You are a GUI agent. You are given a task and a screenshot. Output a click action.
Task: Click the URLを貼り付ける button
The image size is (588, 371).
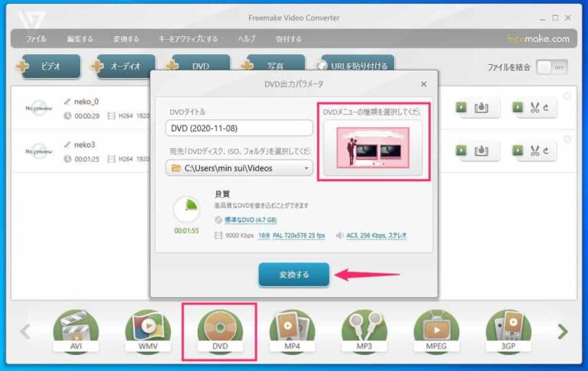(x=355, y=67)
